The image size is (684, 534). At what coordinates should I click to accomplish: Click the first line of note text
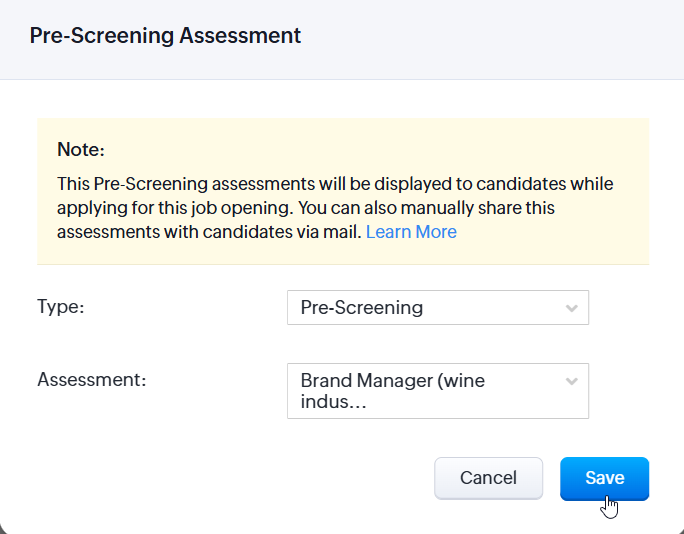click(335, 184)
